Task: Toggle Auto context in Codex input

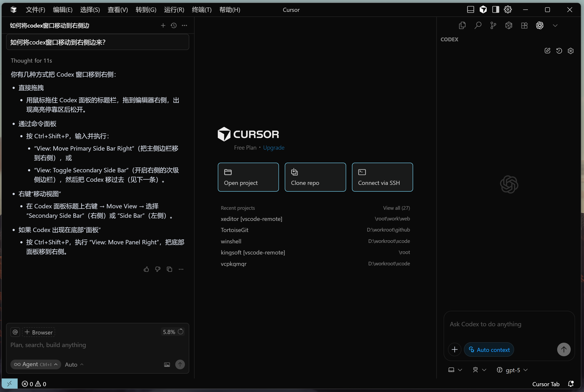Action: pyautogui.click(x=489, y=349)
